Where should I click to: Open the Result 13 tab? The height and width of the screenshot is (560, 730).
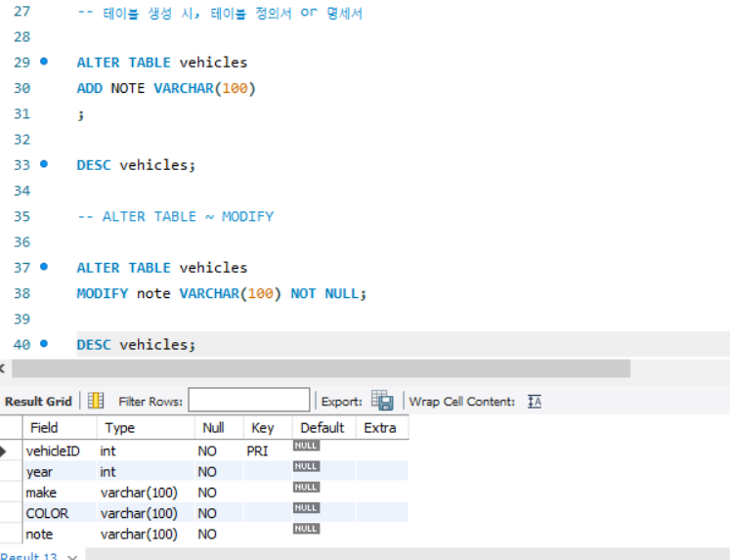(29, 556)
